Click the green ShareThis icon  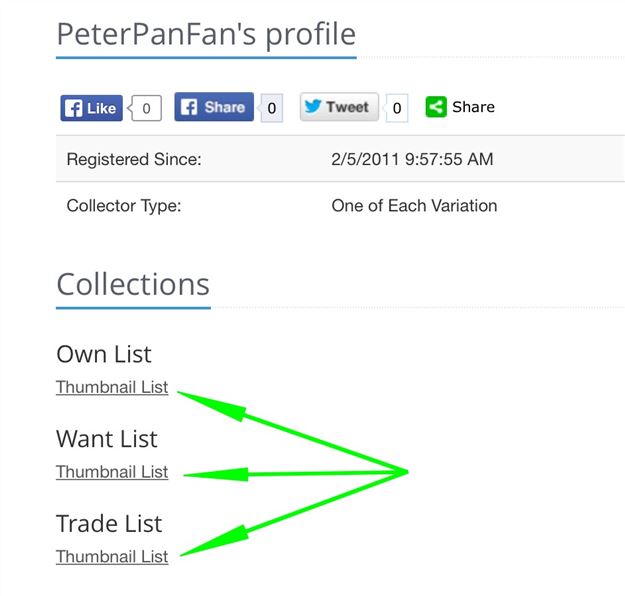436,107
